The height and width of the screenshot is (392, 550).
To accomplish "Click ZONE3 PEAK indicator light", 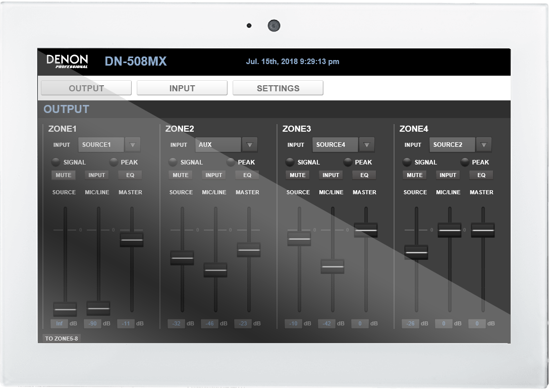I will coord(348,162).
